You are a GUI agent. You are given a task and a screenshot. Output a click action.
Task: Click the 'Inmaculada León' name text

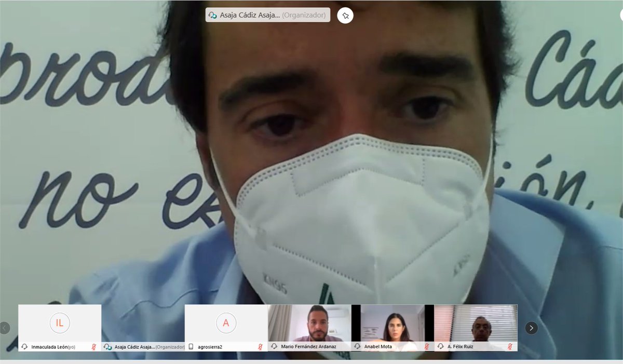pos(50,347)
